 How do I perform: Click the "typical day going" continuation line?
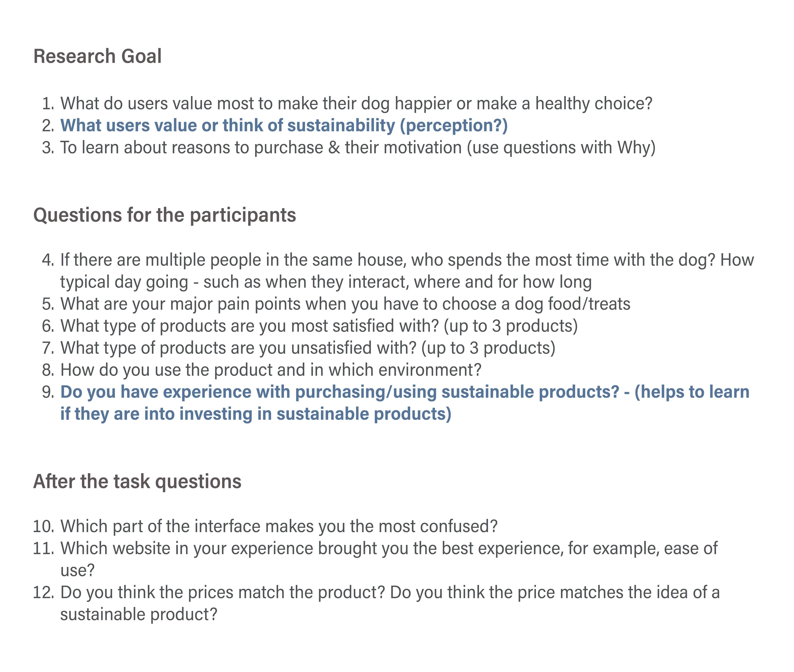pyautogui.click(x=326, y=282)
